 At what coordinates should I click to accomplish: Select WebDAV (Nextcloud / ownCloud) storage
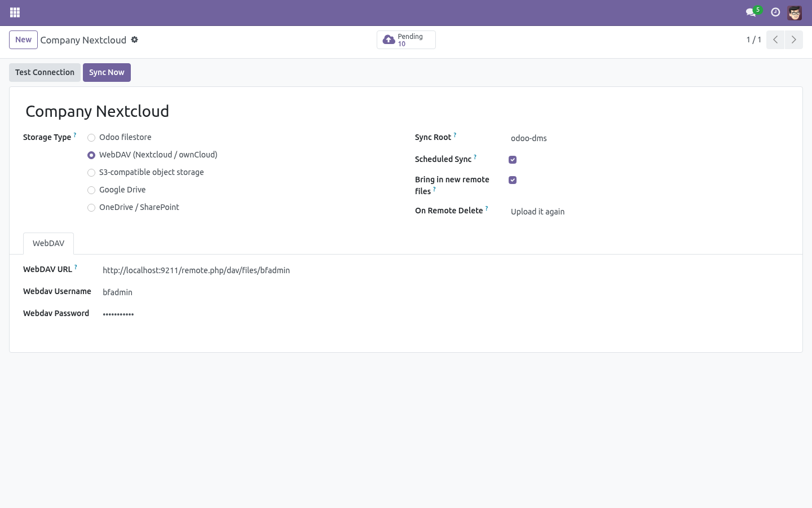click(91, 155)
